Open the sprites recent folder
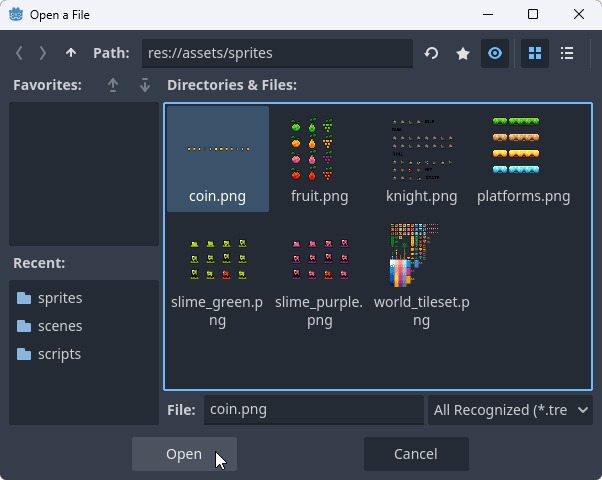Image resolution: width=602 pixels, height=480 pixels. point(60,298)
